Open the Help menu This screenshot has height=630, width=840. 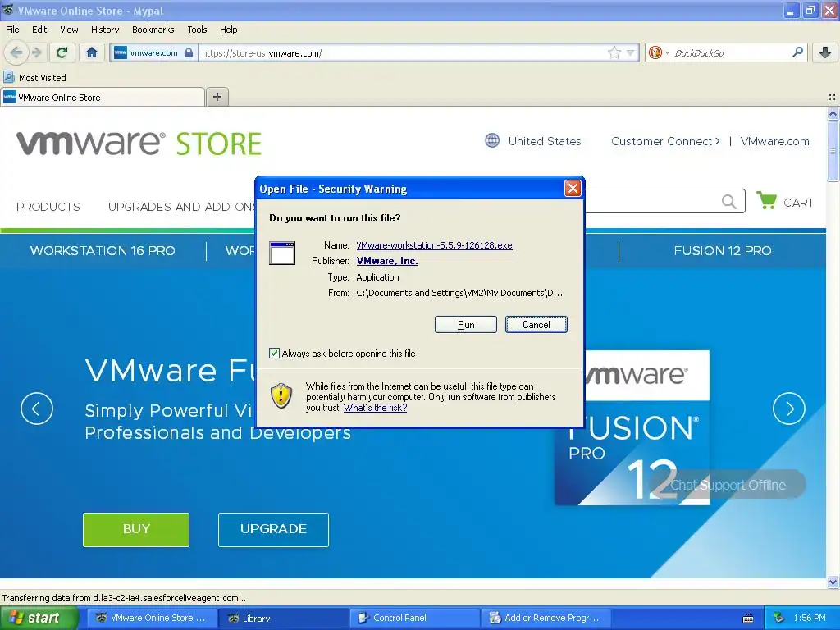pyautogui.click(x=228, y=30)
